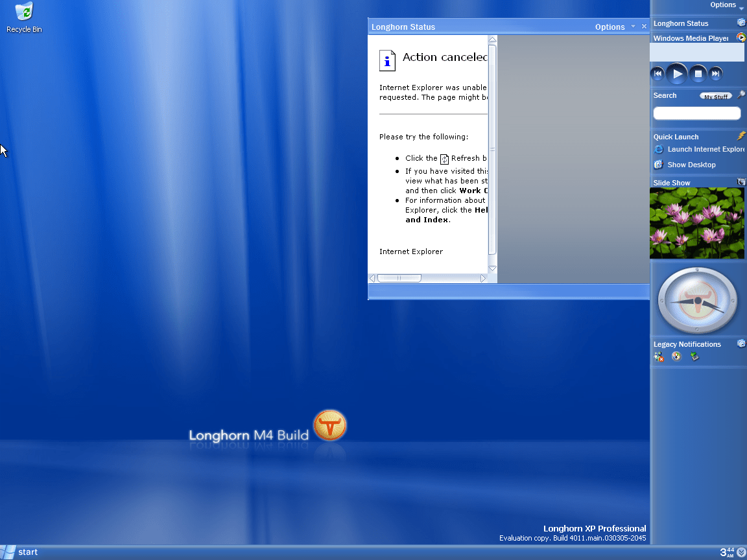Skip to previous track in media player
This screenshot has height=560, width=747.
[658, 73]
